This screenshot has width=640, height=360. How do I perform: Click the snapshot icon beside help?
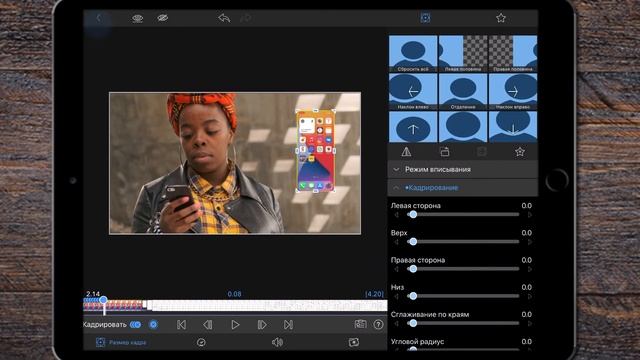coord(360,324)
